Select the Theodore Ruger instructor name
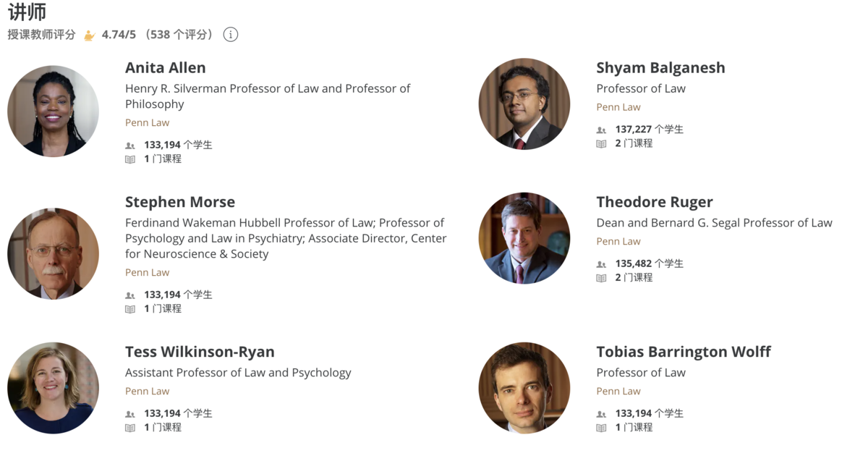 pos(655,202)
